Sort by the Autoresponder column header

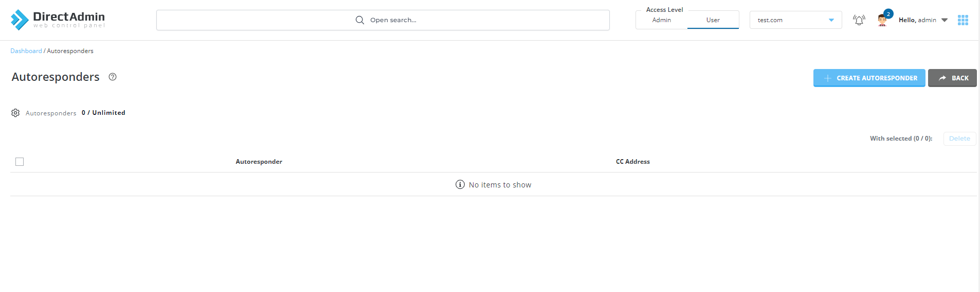coord(259,162)
